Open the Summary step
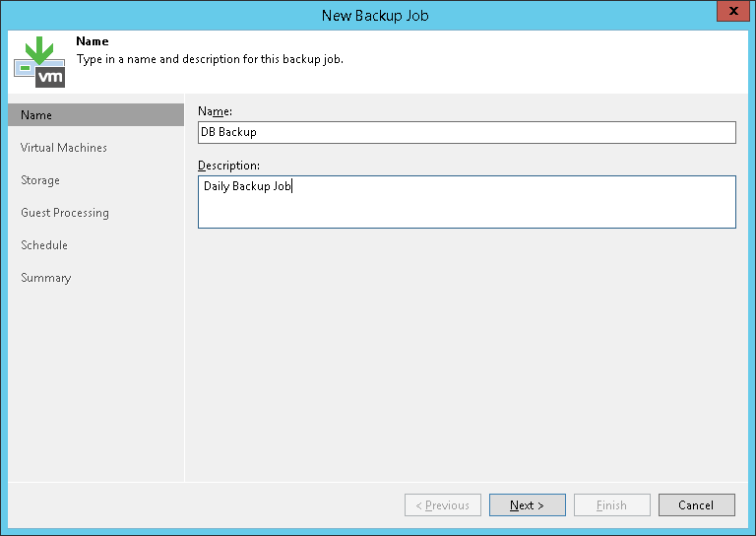This screenshot has height=536, width=756. pos(46,278)
